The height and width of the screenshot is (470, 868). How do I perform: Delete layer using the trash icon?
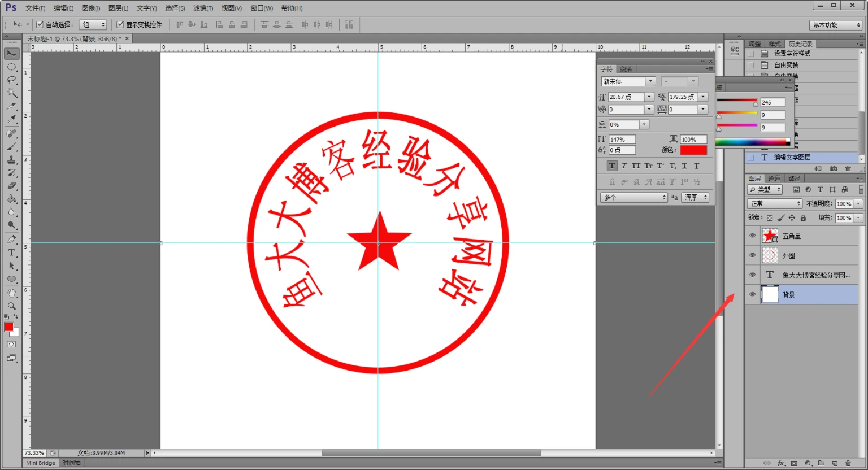point(848,463)
